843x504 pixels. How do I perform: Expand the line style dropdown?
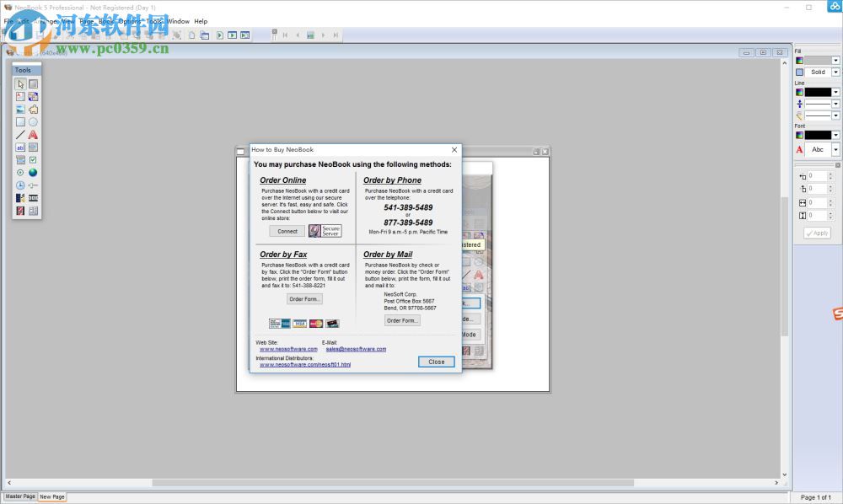click(x=836, y=115)
